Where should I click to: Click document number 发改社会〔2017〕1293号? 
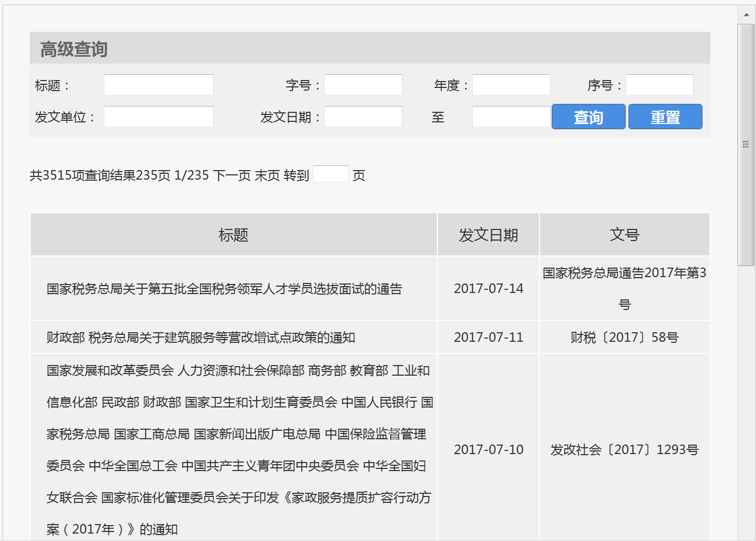click(625, 450)
